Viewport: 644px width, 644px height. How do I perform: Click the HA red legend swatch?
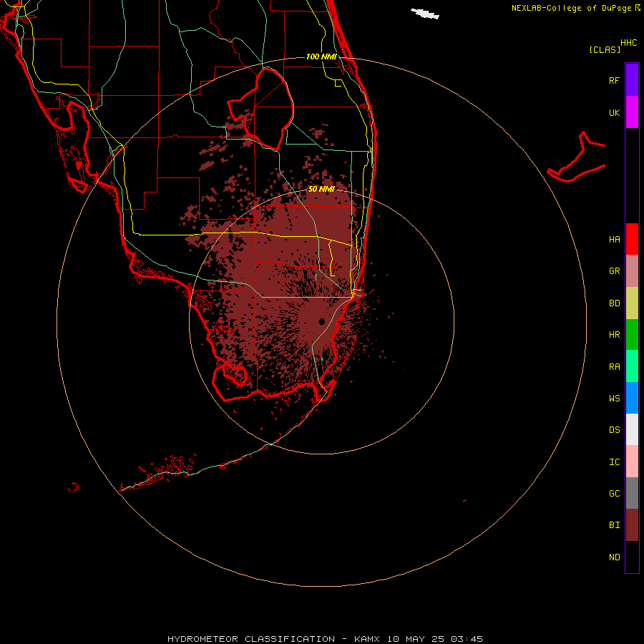pyautogui.click(x=632, y=239)
